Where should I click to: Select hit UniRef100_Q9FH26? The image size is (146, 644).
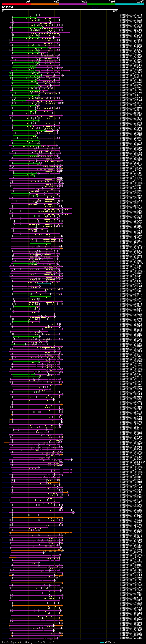pos(131,339)
